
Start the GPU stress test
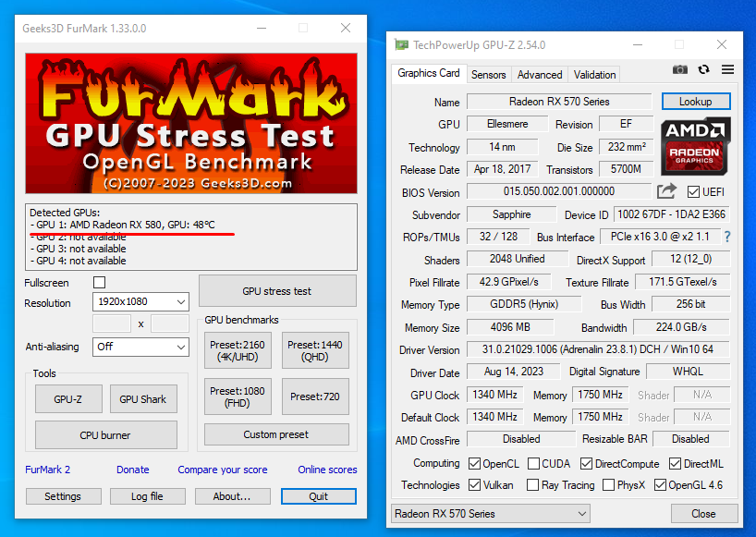point(277,291)
